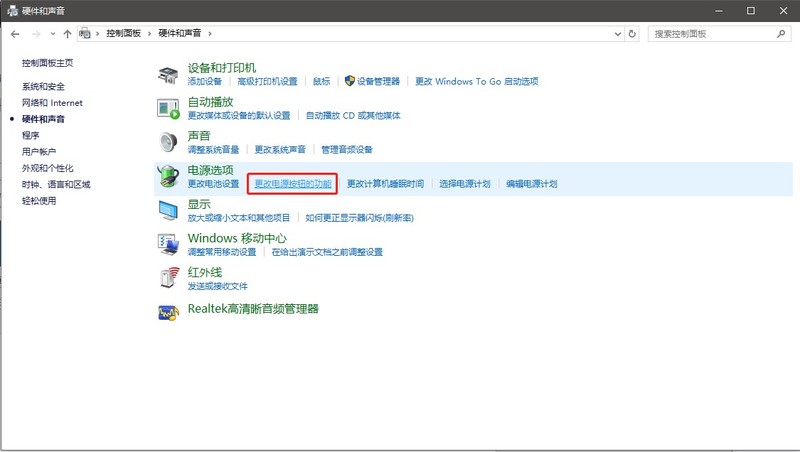Open the 红外线 heading
800x452 pixels.
click(x=205, y=272)
